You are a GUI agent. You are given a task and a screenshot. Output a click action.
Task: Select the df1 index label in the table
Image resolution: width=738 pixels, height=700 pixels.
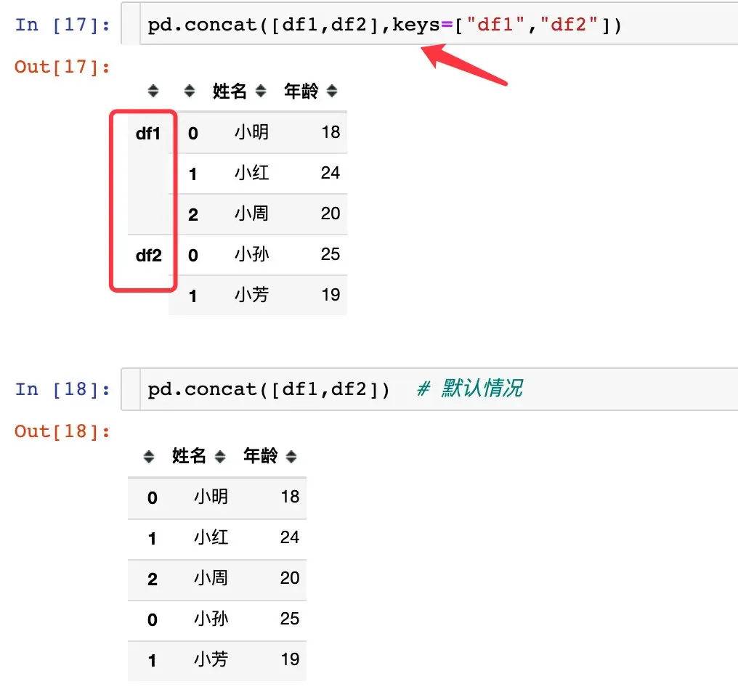pyautogui.click(x=148, y=134)
